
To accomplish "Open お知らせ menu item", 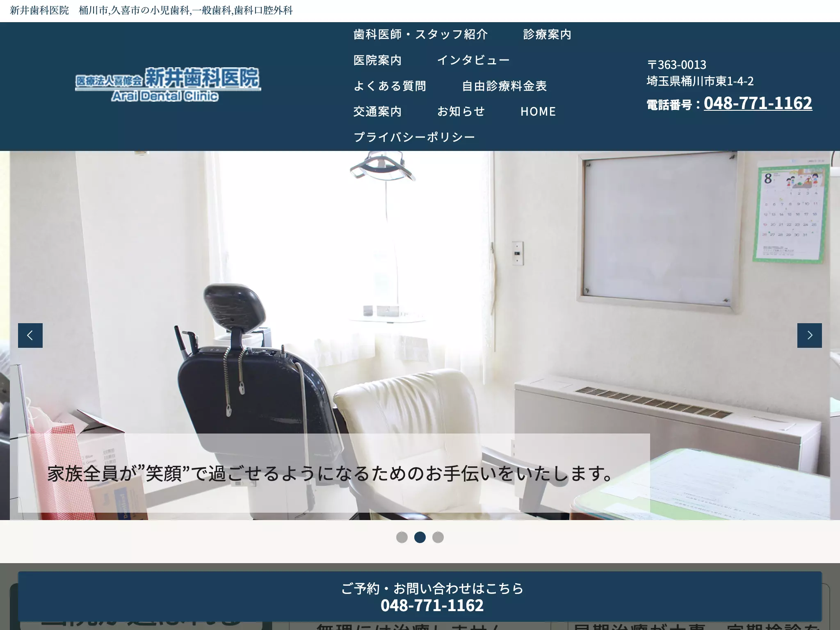I will (461, 112).
